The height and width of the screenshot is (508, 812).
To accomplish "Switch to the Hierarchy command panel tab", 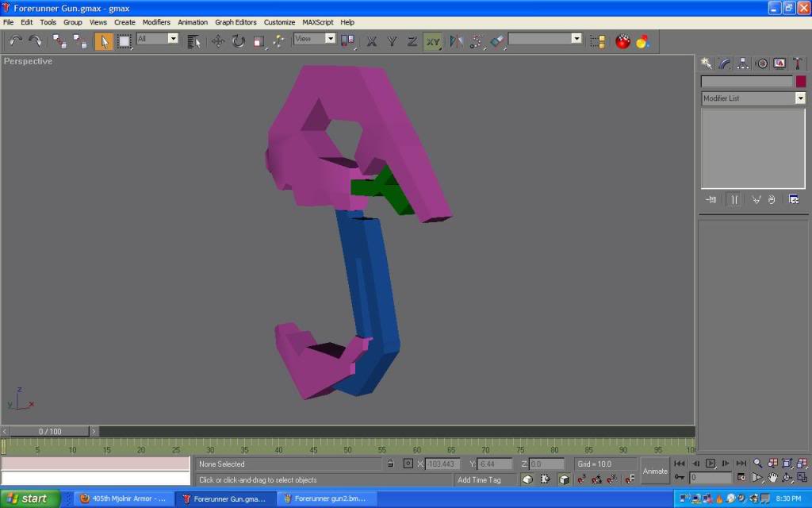I will 742,63.
